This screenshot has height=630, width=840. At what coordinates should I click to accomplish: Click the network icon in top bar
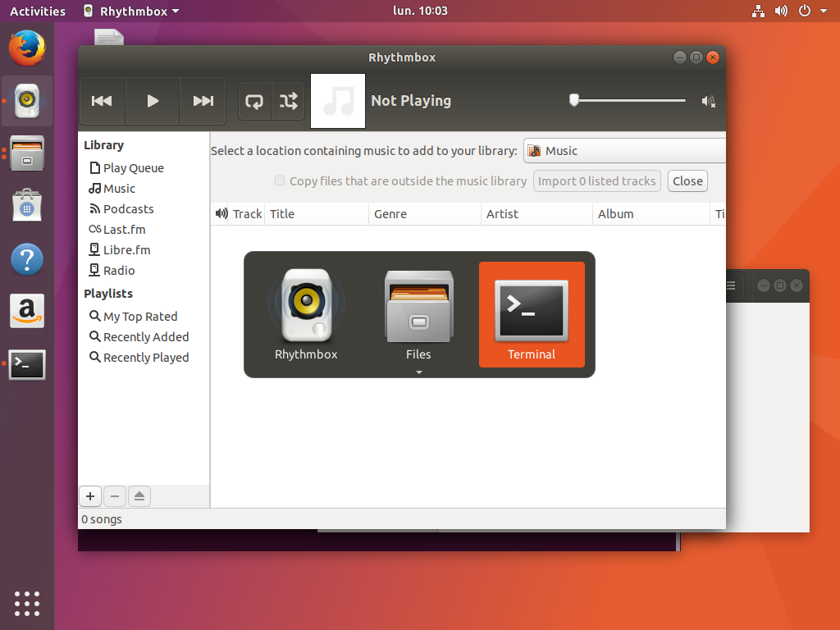click(758, 11)
